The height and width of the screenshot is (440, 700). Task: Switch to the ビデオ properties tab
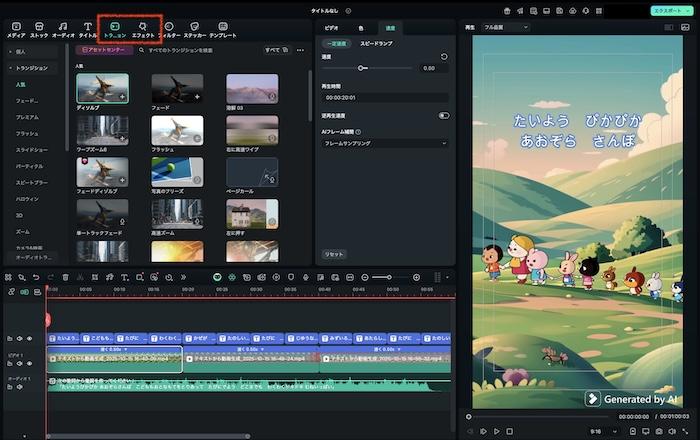[x=331, y=29]
